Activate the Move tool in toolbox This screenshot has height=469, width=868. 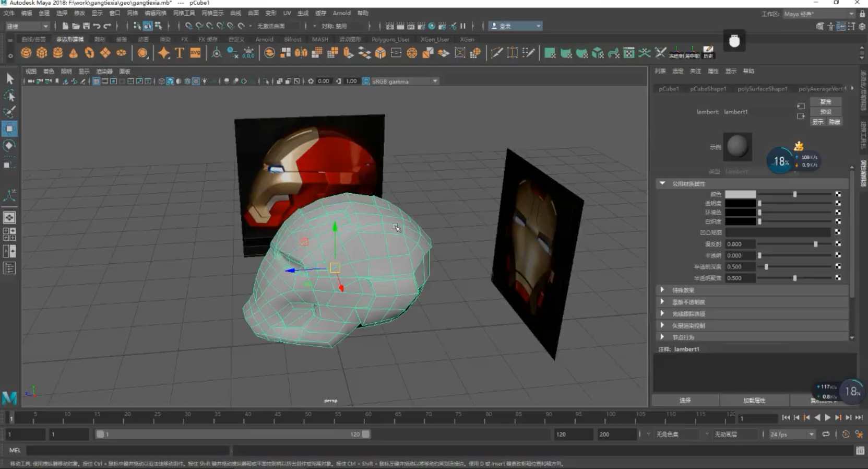pos(9,128)
